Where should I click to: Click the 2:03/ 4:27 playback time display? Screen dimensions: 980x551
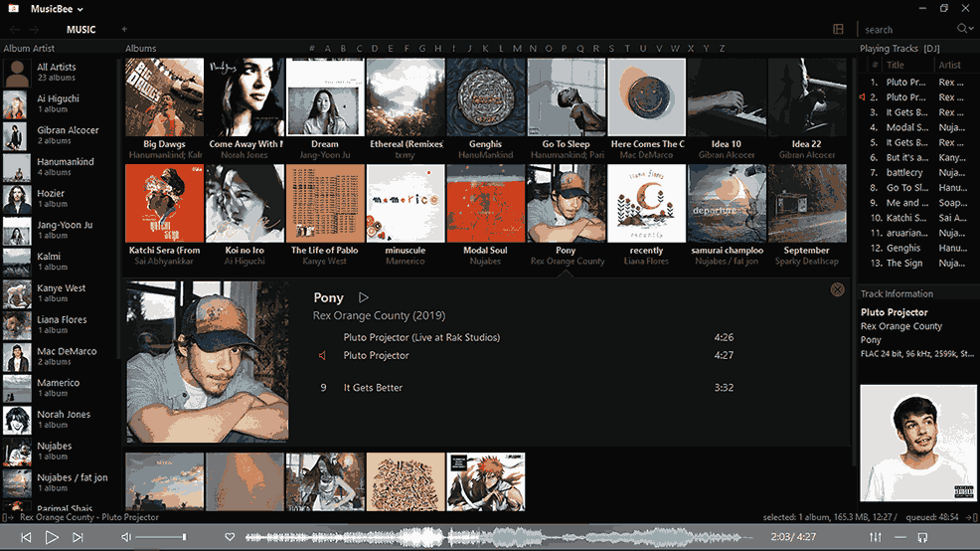(x=793, y=537)
